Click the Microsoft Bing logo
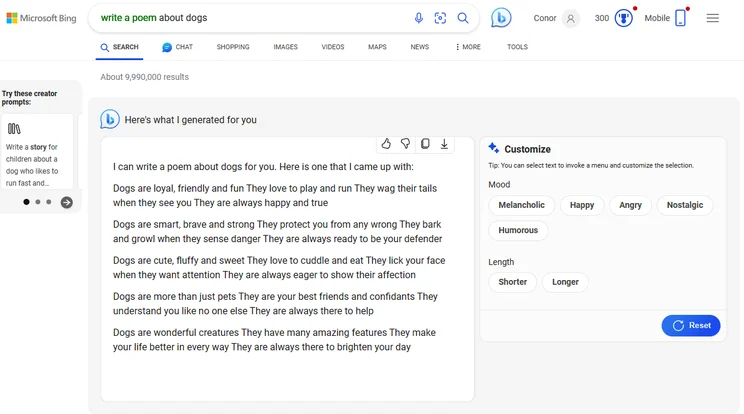The height and width of the screenshot is (414, 744). pyautogui.click(x=41, y=18)
